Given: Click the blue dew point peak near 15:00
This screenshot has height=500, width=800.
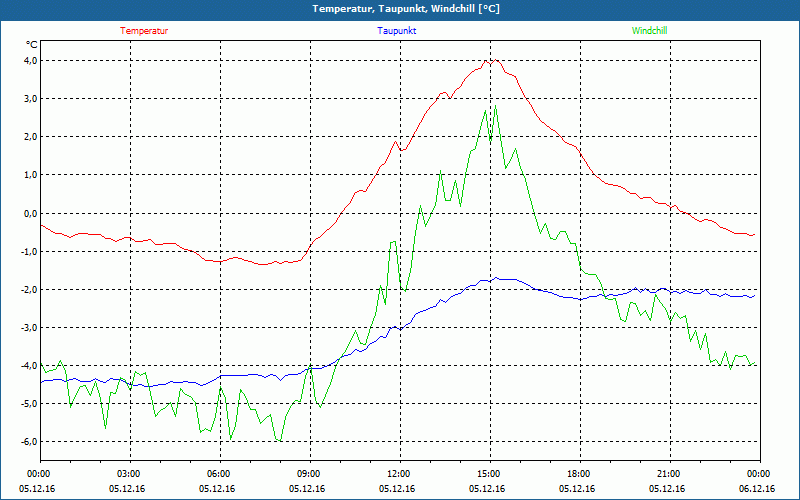Looking at the screenshot, I should [x=495, y=278].
